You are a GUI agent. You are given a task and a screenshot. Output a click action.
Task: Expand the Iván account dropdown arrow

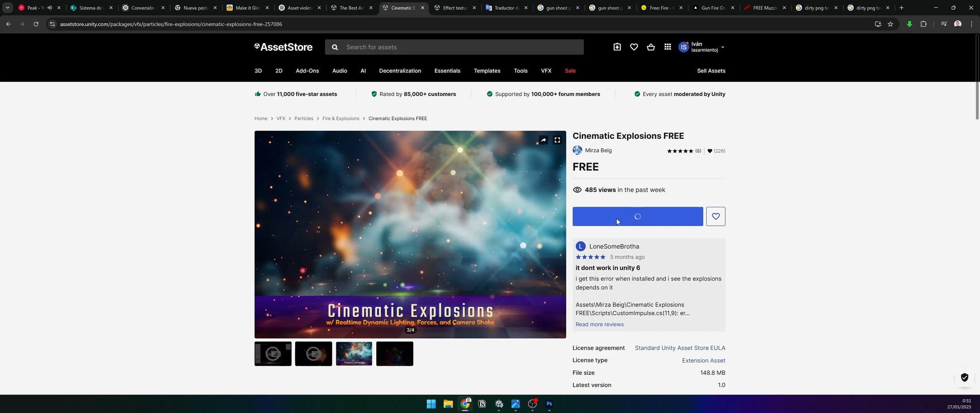722,47
